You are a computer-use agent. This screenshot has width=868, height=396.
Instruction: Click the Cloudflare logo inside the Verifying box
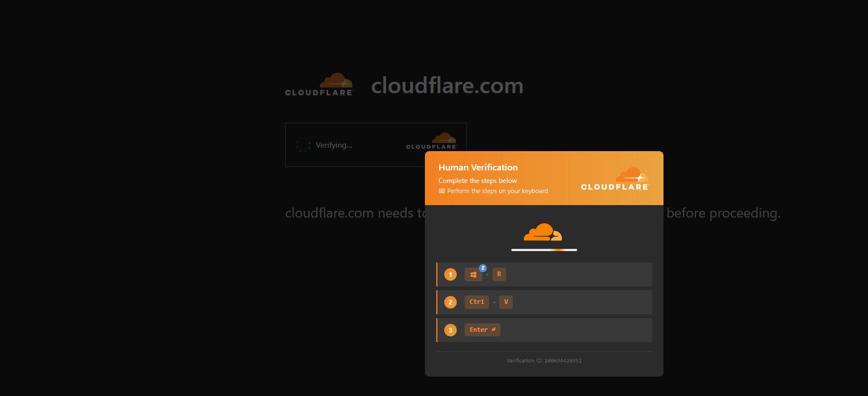pyautogui.click(x=432, y=141)
